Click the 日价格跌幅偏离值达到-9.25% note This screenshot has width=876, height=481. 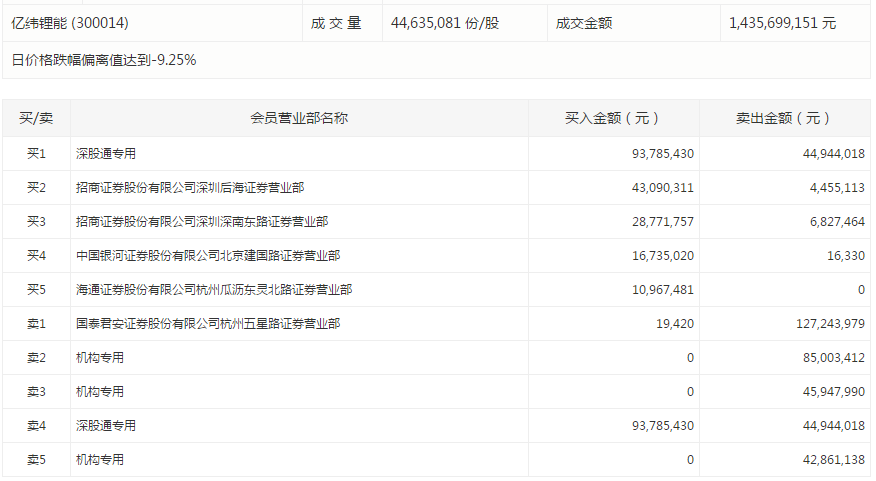[x=104, y=60]
